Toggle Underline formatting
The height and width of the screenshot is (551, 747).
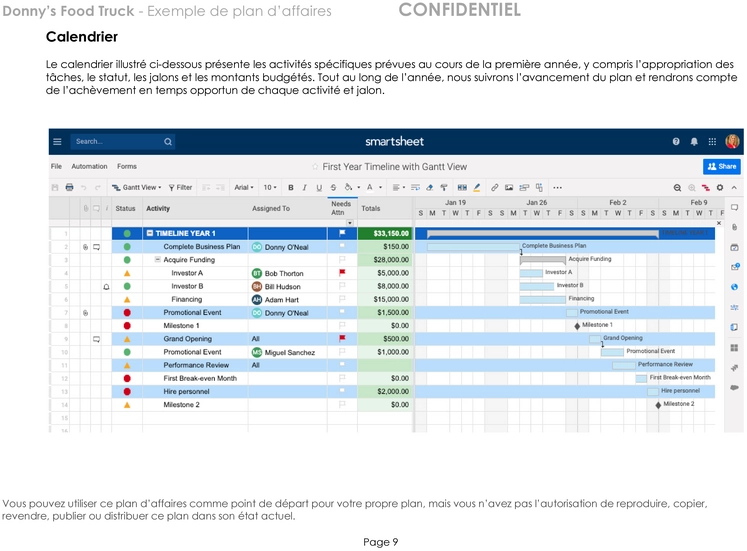pyautogui.click(x=319, y=188)
